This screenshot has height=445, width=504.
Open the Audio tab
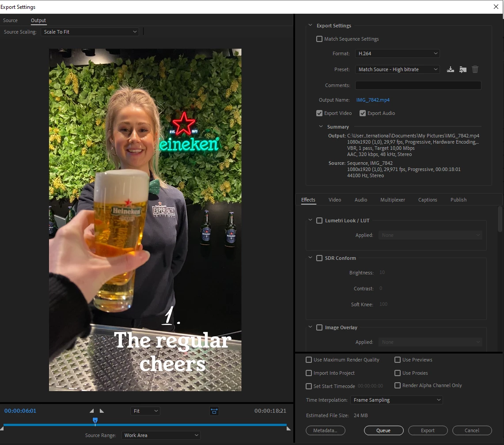coord(360,200)
